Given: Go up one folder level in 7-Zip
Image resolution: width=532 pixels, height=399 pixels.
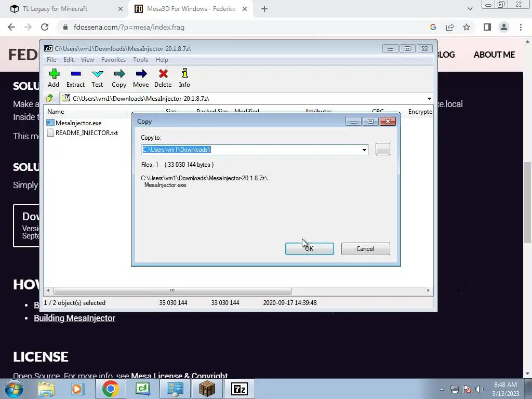Looking at the screenshot, I should [x=50, y=98].
